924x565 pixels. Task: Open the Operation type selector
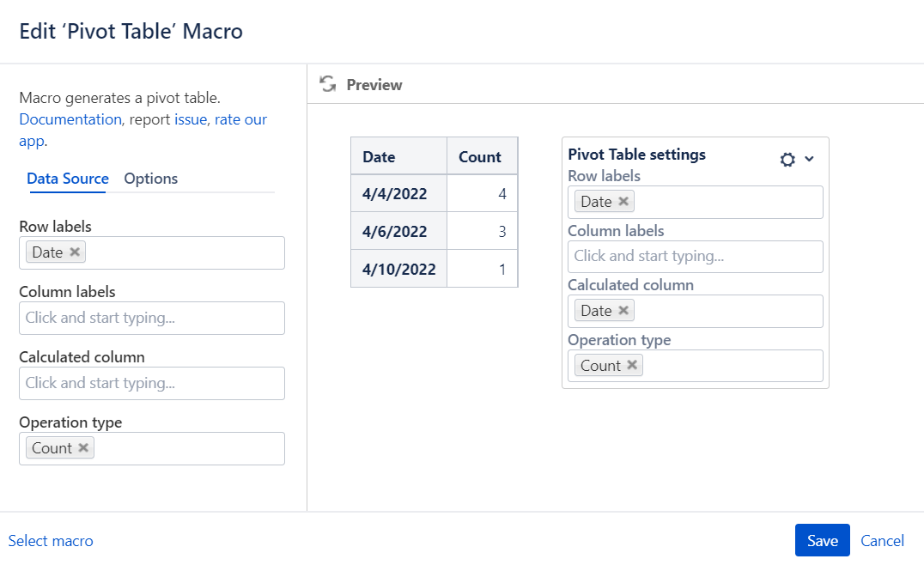click(172, 447)
